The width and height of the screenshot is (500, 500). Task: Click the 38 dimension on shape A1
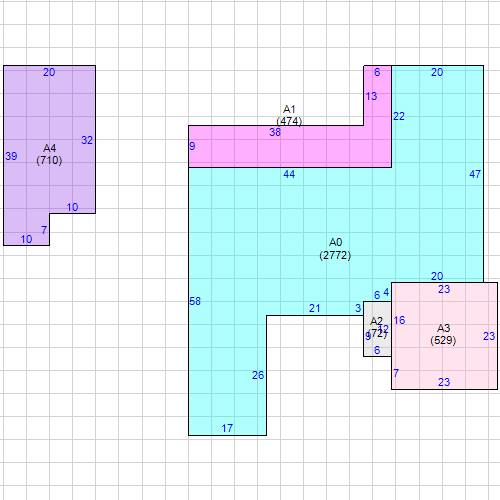tap(275, 132)
